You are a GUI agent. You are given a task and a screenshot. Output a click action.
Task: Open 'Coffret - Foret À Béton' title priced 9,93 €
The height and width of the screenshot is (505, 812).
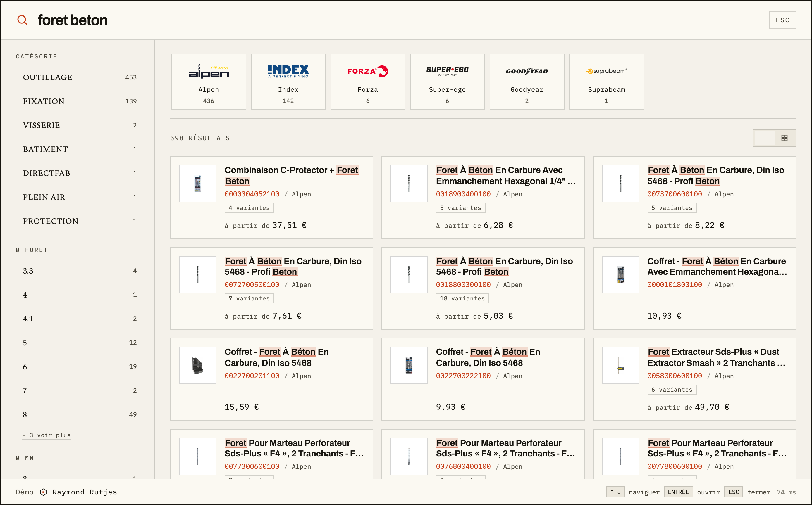488,357
